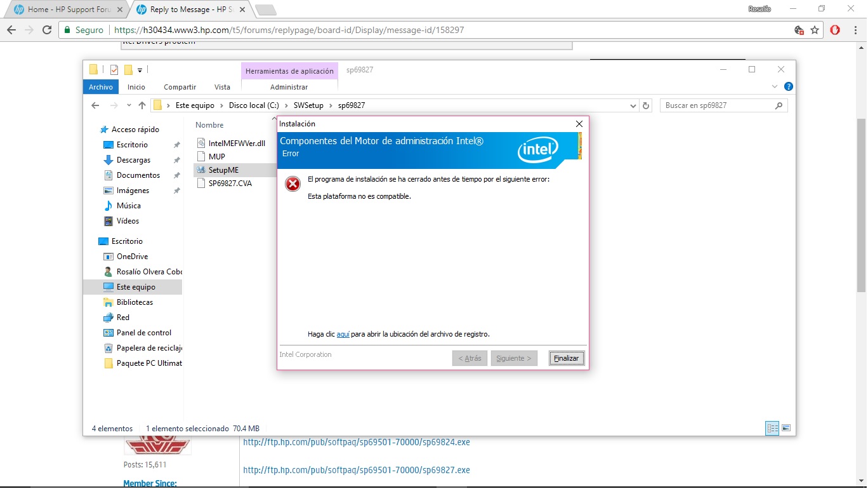Open Chrome's three-dot menu
868x489 pixels.
(x=854, y=30)
